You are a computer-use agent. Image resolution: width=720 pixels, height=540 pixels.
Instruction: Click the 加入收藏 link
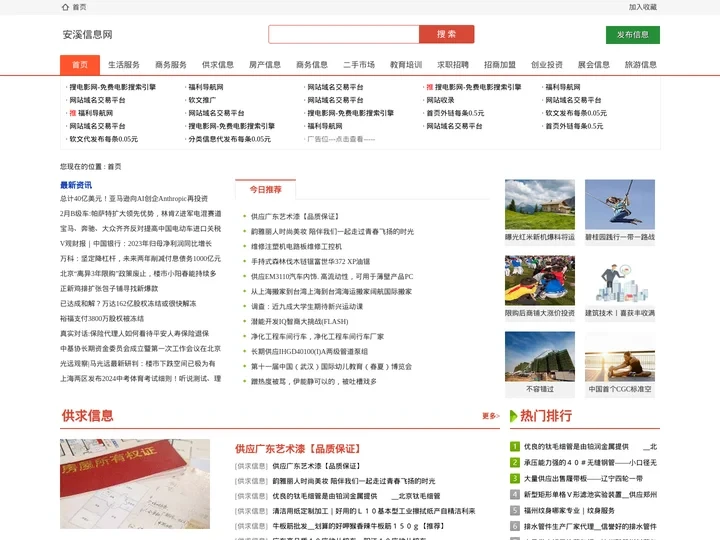tap(642, 7)
